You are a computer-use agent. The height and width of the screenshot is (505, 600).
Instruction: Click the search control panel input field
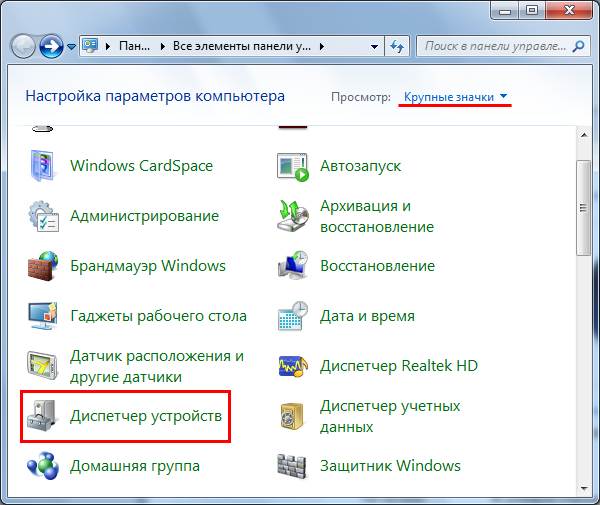(495, 46)
